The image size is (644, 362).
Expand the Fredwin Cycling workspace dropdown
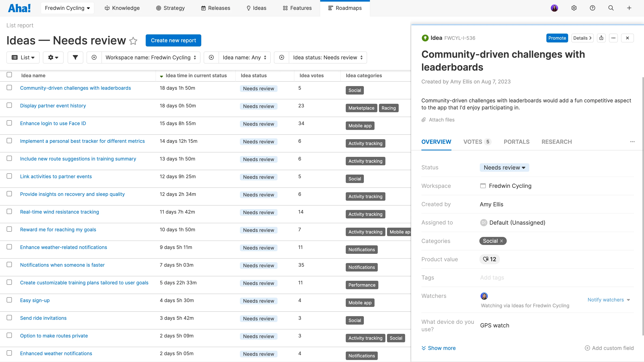67,8
